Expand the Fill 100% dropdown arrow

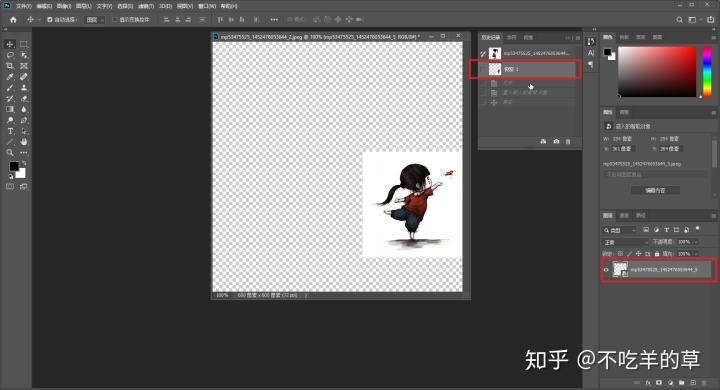(696, 254)
